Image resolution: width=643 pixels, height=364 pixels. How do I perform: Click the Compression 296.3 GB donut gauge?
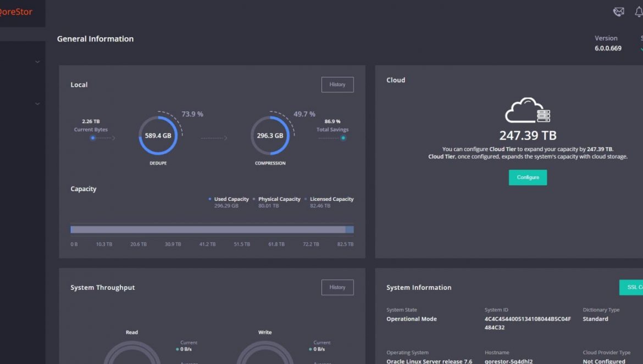point(270,136)
